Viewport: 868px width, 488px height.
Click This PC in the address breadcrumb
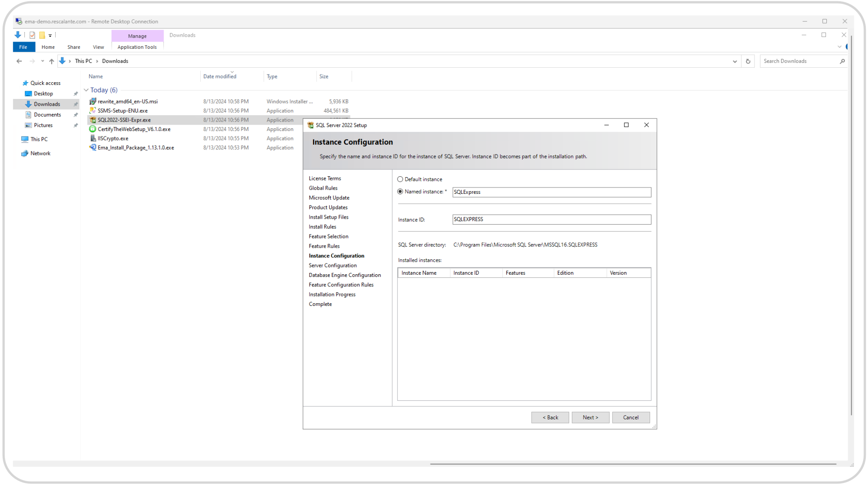coord(83,61)
